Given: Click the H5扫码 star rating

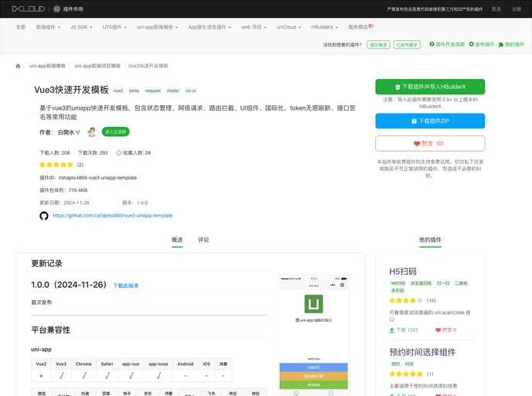Looking at the screenshot, I should [x=406, y=300].
